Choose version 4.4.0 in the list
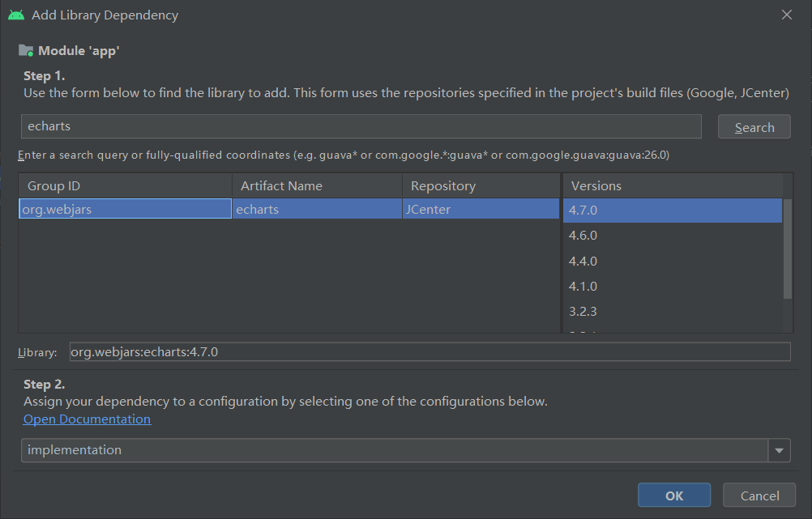Screen dimensions: 812x519 coord(672,261)
